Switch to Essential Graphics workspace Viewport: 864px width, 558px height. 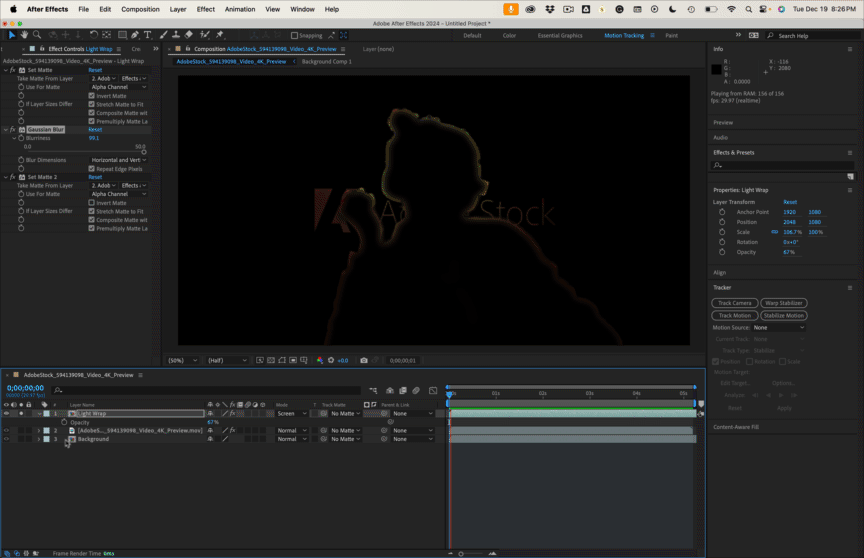pos(560,35)
